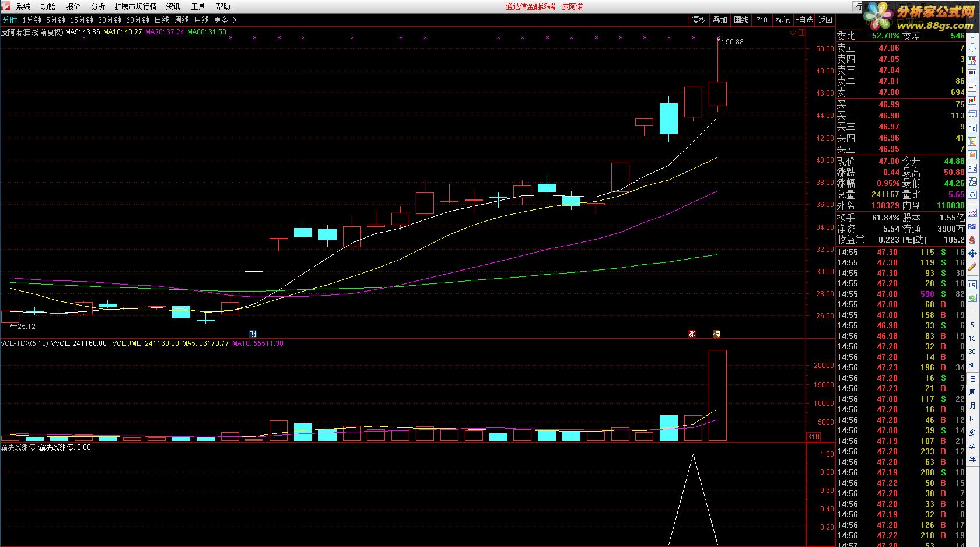Switch to 1分钟 period tab
Screen dimensions: 980x547
click(32, 20)
